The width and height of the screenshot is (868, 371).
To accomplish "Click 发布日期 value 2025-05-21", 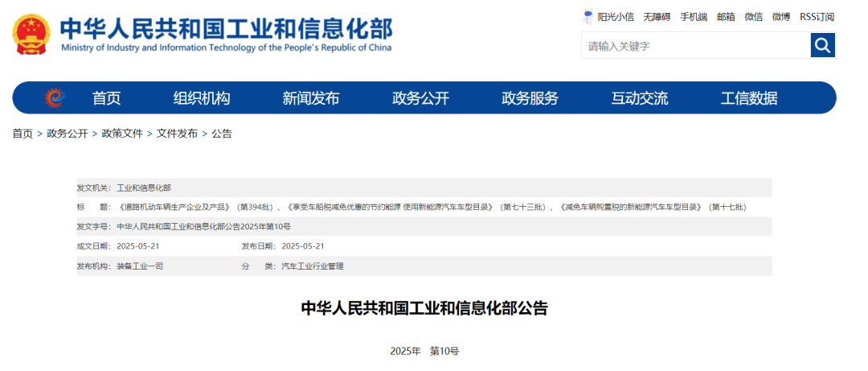I will point(303,246).
